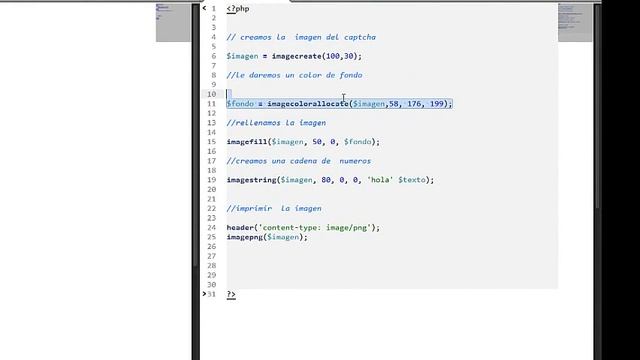The width and height of the screenshot is (640, 360).
Task: Click the 'hola' string literal on line 19
Action: [380, 180]
